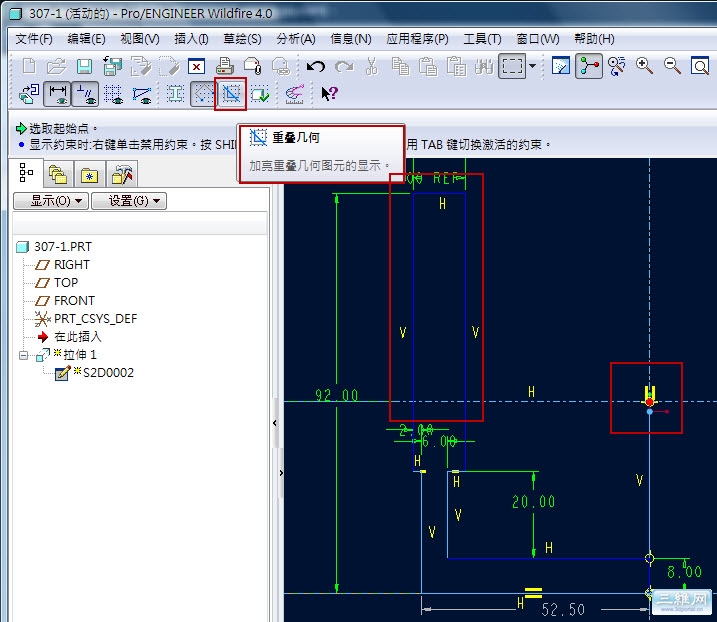Viewport: 717px width, 622px height.
Task: Open the 分析(A) menu
Action: (296, 39)
